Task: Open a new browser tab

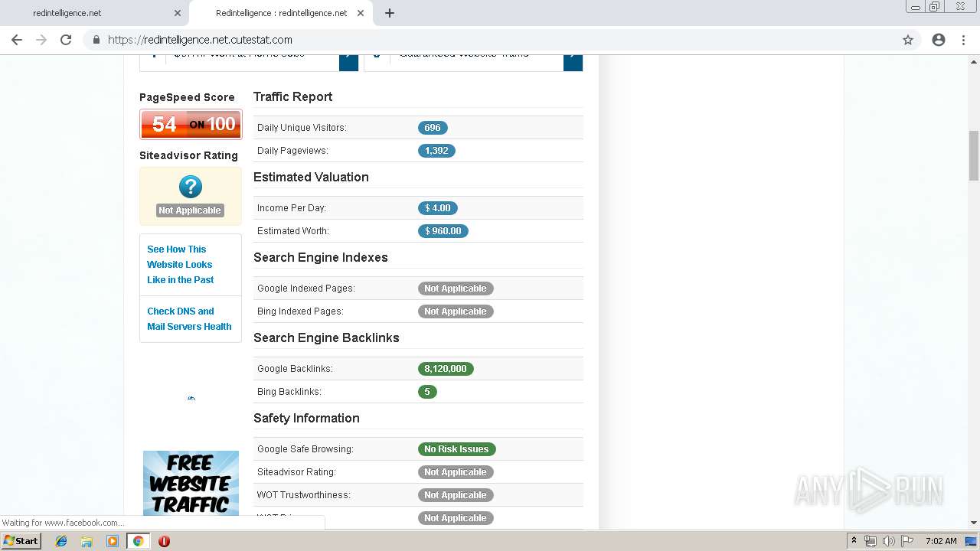Action: (389, 13)
